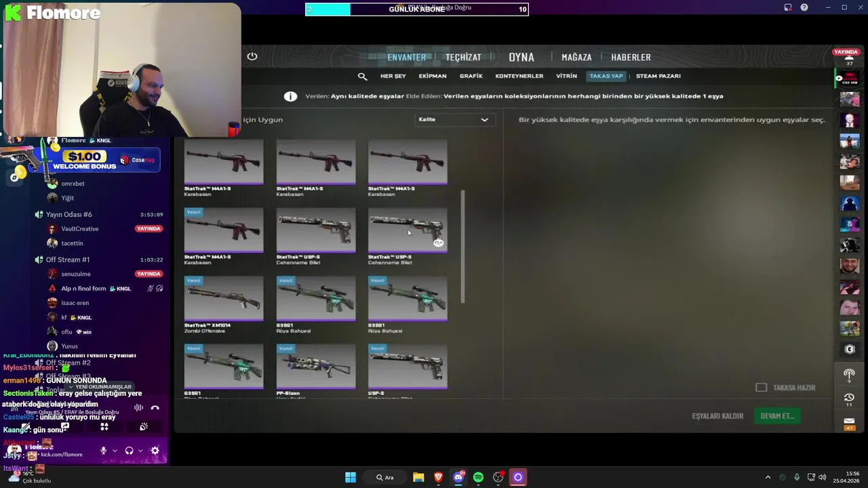This screenshot has height=488, width=868.
Task: Expand the microphone options chevron
Action: (x=115, y=451)
